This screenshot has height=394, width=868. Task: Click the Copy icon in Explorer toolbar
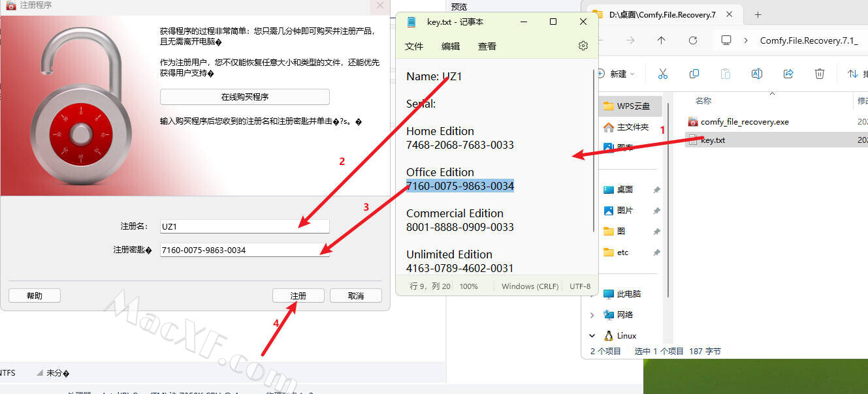(694, 74)
